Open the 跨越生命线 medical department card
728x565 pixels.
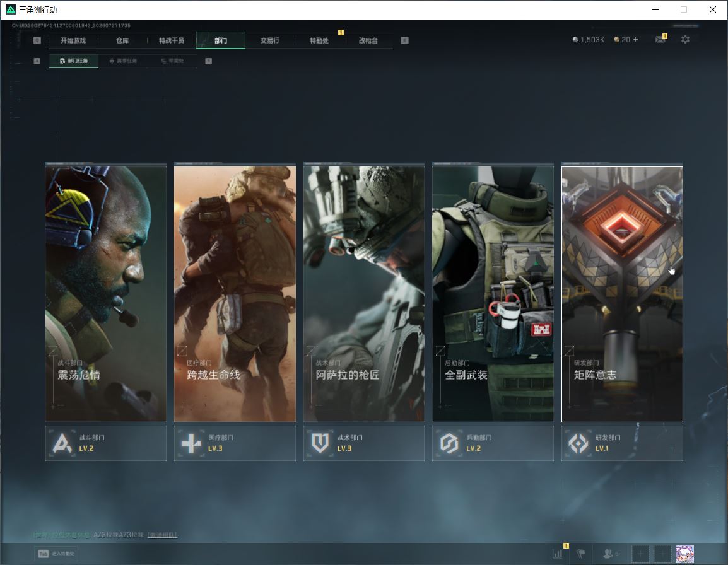(235, 294)
